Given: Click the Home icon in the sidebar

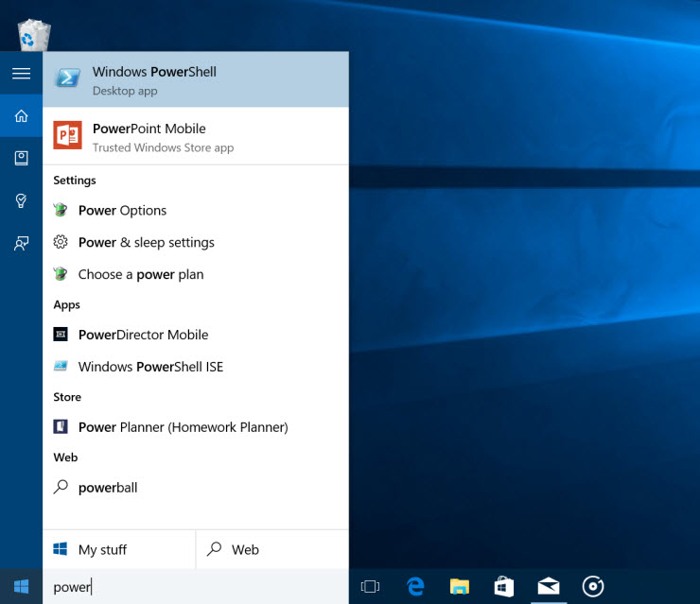Looking at the screenshot, I should [21, 116].
